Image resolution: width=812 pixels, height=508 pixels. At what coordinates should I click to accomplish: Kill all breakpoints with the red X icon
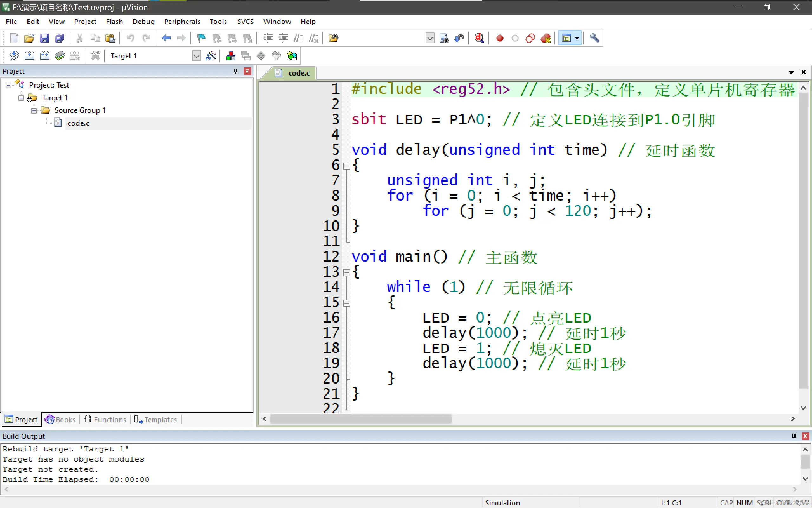[546, 38]
